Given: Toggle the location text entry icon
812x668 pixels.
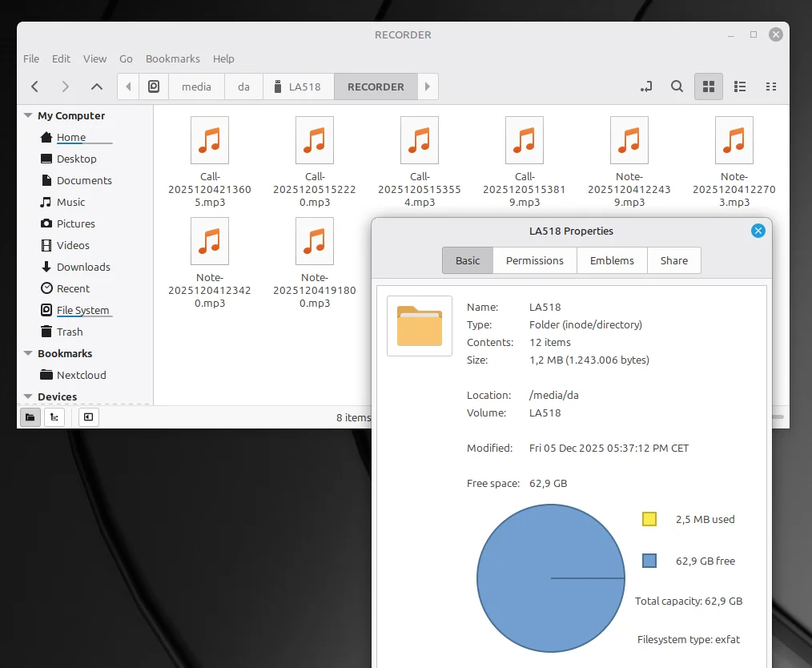Looking at the screenshot, I should (x=646, y=87).
